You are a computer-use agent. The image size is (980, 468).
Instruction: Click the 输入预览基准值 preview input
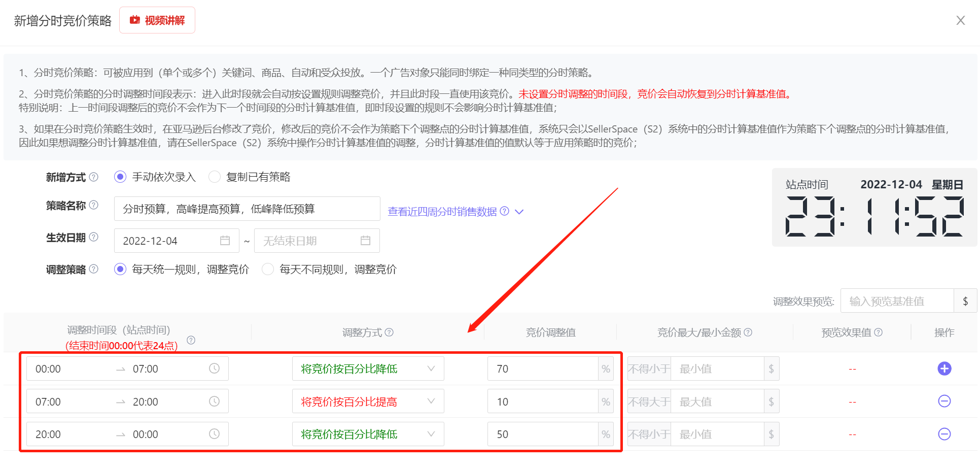pyautogui.click(x=897, y=301)
